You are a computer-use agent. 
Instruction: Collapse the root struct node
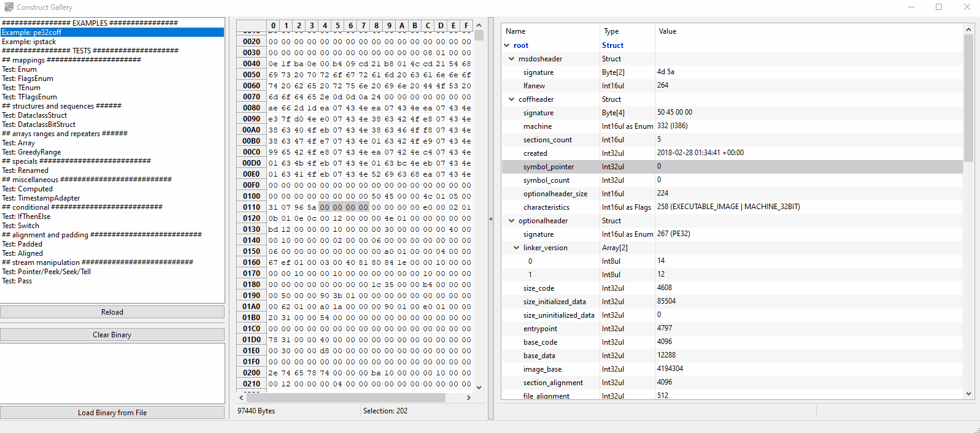(x=507, y=45)
